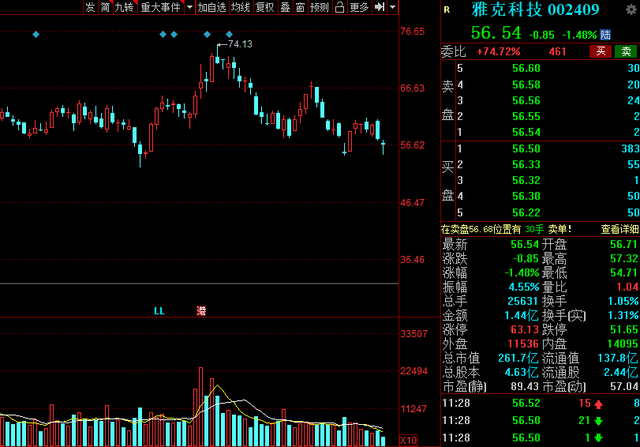
Task: Click the 74.13 peak price marker on chart
Action: [x=239, y=44]
